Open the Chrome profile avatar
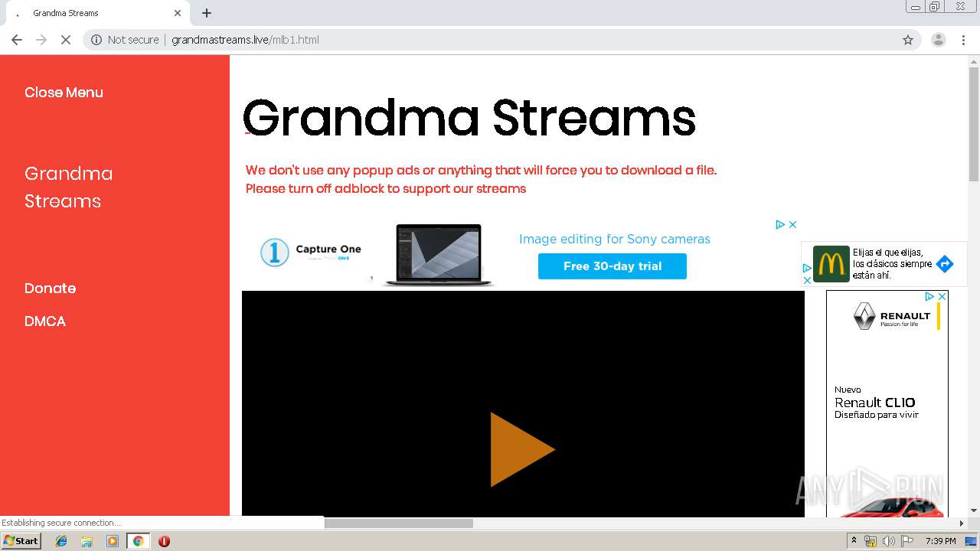Viewport: 980px width, 551px height. [938, 40]
